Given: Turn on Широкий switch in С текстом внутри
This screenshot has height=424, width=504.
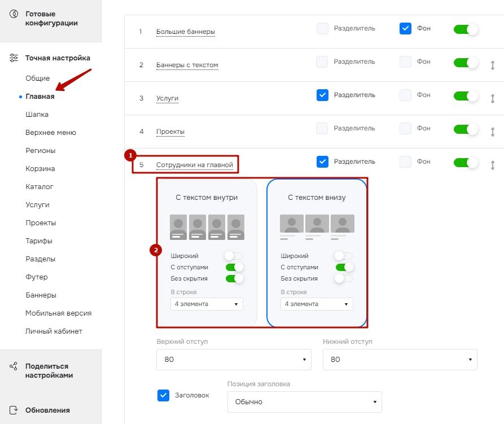Looking at the screenshot, I should (234, 256).
